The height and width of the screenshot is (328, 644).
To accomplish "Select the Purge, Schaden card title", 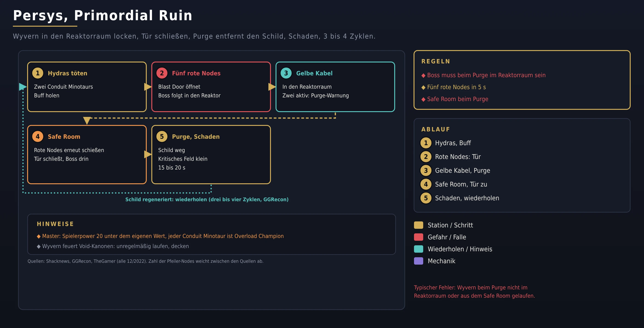I will 196,136.
